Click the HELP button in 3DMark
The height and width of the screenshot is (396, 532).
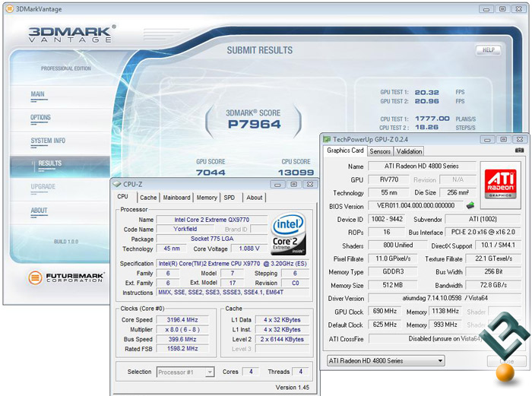pos(488,50)
